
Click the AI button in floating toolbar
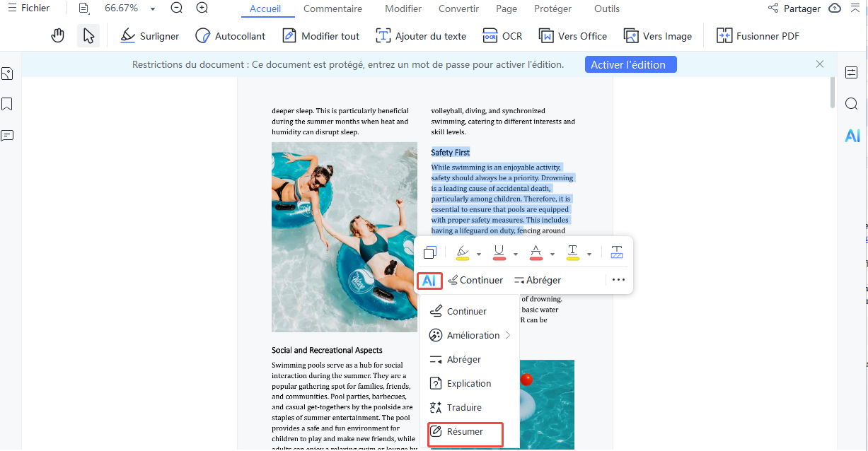pos(429,281)
